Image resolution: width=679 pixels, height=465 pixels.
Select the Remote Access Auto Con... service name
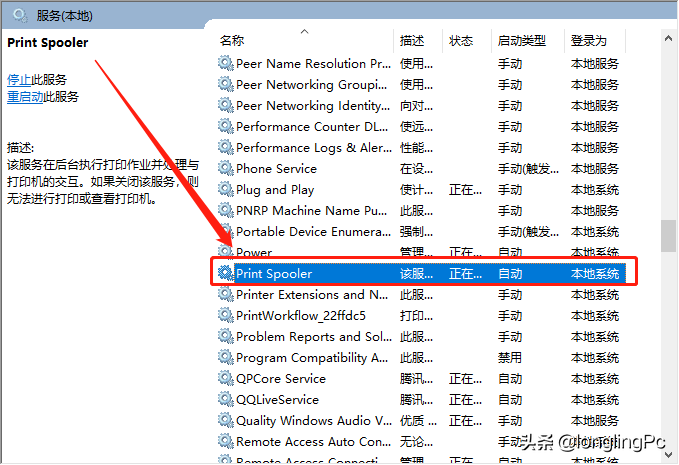(x=313, y=442)
